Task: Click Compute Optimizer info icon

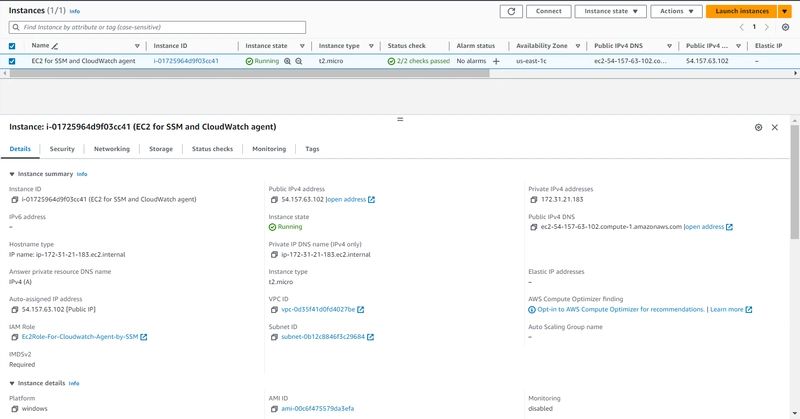Action: pos(532,310)
